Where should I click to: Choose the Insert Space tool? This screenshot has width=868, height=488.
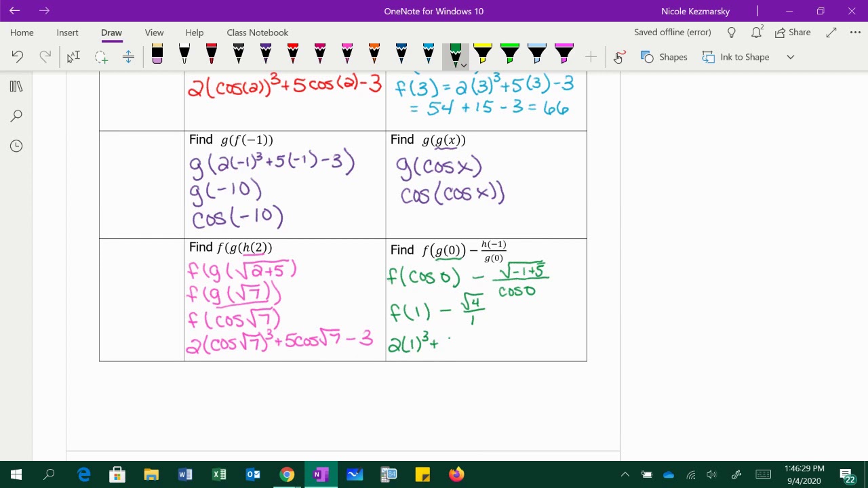coord(128,57)
